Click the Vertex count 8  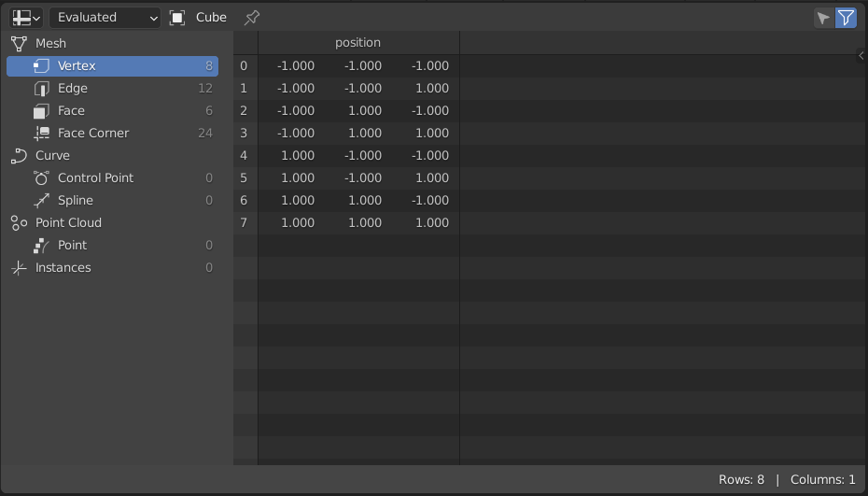(x=209, y=66)
